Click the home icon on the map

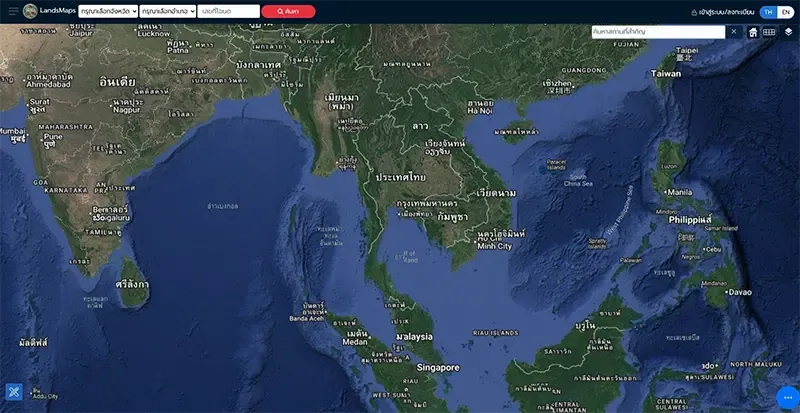pos(753,33)
